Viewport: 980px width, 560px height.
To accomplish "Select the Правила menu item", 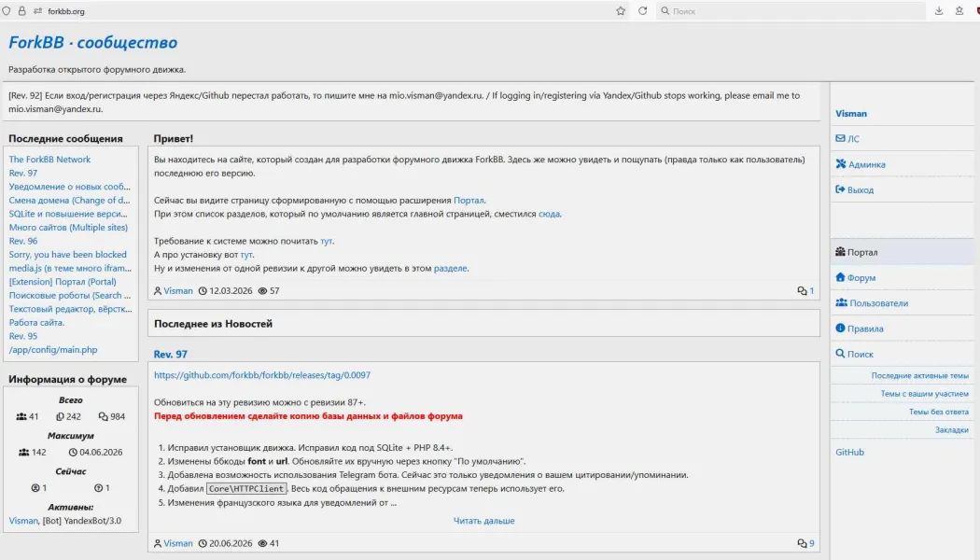I will click(902, 329).
